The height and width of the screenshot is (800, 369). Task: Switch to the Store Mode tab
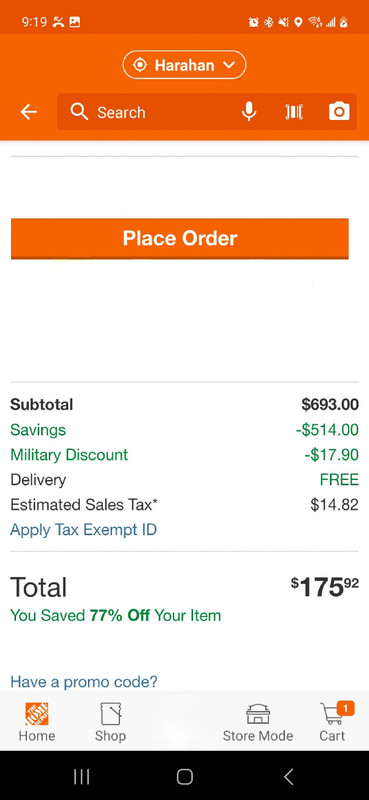pos(258,721)
